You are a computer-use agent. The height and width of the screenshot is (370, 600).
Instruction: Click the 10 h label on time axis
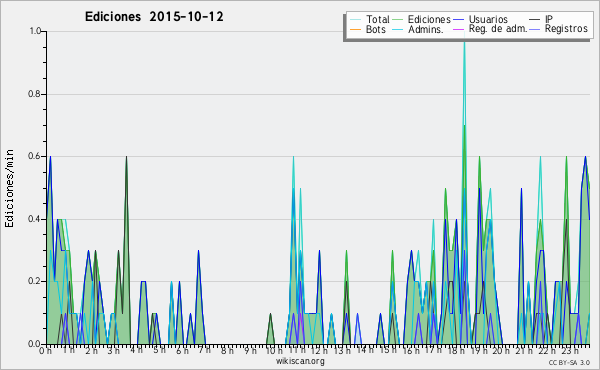pyautogui.click(x=274, y=350)
